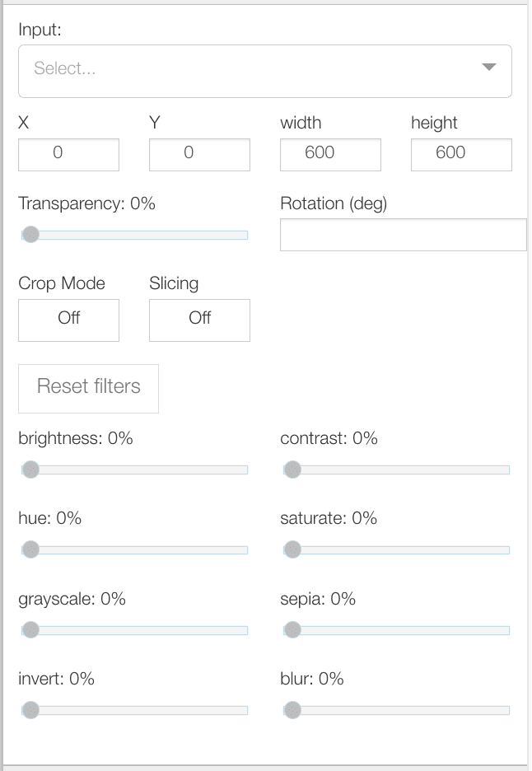532x771 pixels.
Task: Focus the height input field
Action: coord(461,154)
